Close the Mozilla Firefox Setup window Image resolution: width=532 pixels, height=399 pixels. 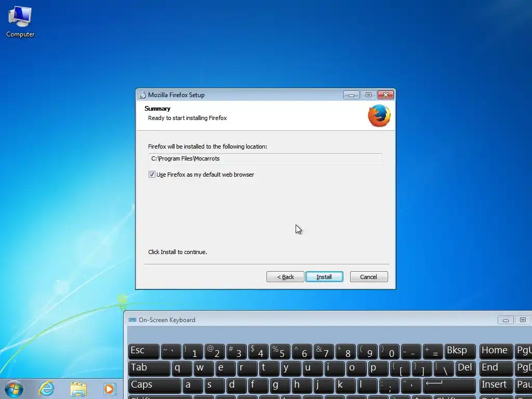coord(385,95)
